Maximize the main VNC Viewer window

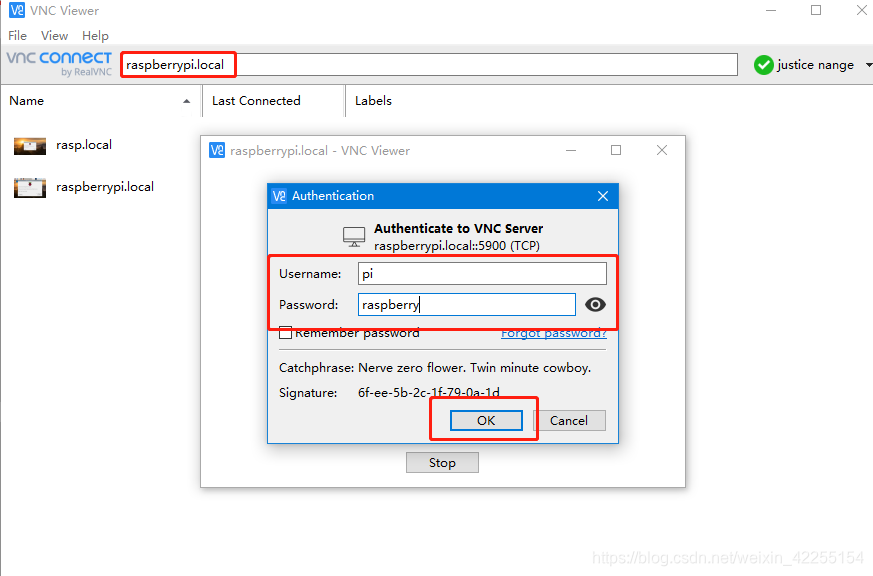coord(816,11)
